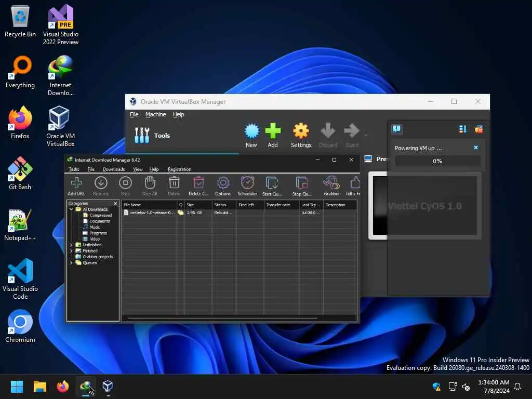Click the 0% VM power-up progress bar
The height and width of the screenshot is (399, 532).
pyautogui.click(x=437, y=161)
